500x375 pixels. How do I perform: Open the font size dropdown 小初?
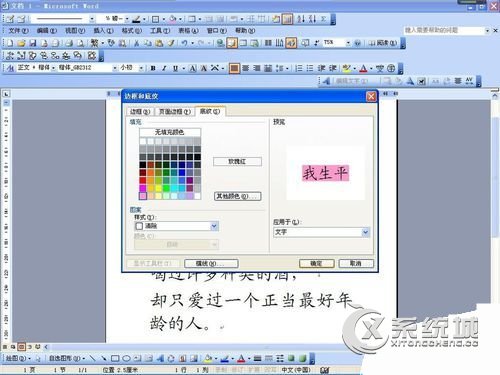(141, 68)
